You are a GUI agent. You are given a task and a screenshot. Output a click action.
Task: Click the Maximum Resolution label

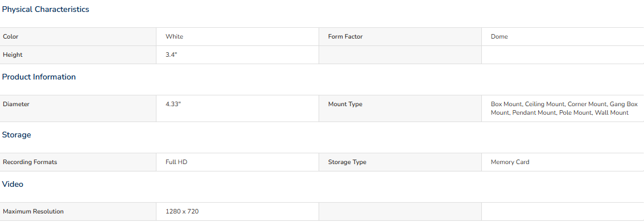[x=33, y=212]
